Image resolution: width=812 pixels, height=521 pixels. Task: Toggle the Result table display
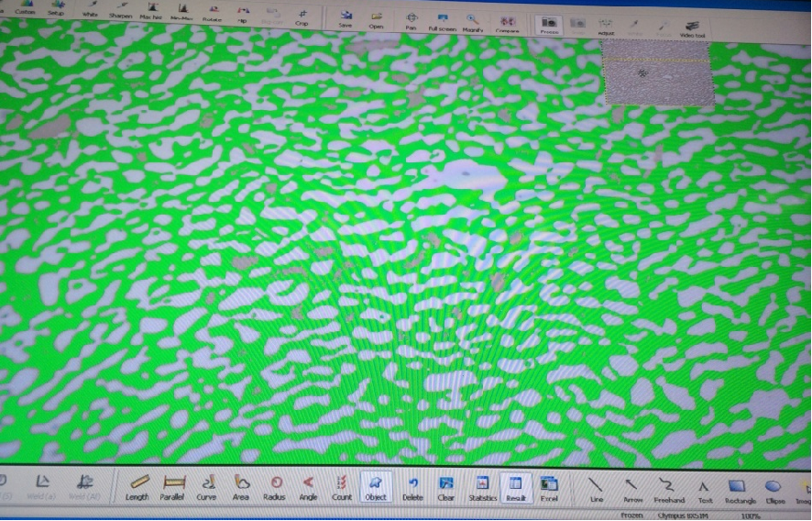click(516, 486)
